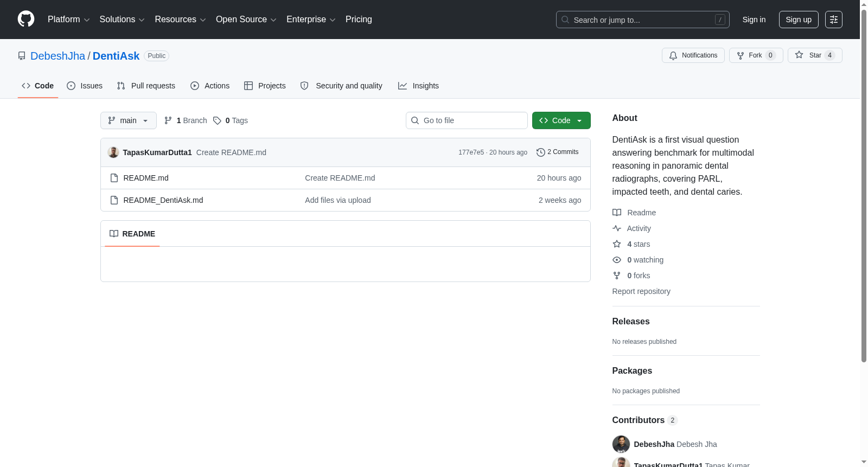Open the green Code dropdown button
The width and height of the screenshot is (868, 467).
[x=561, y=120]
